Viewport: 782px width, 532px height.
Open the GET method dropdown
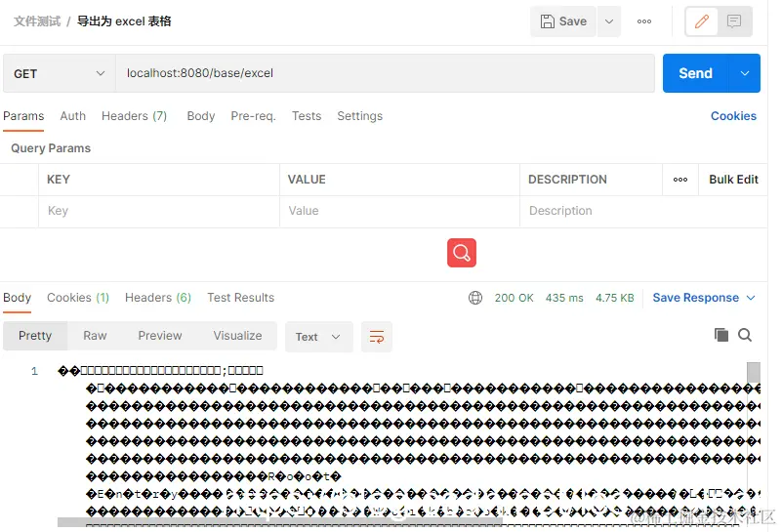pyautogui.click(x=60, y=73)
